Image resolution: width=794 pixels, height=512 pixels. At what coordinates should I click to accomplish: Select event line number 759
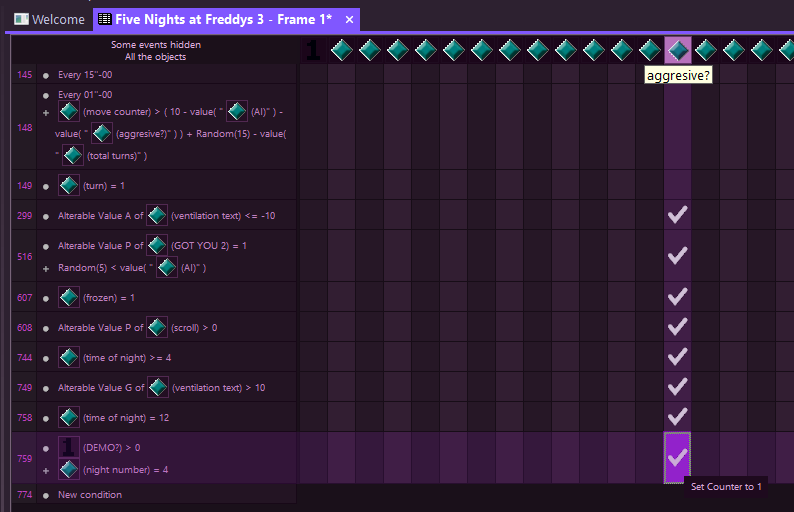[x=24, y=458]
